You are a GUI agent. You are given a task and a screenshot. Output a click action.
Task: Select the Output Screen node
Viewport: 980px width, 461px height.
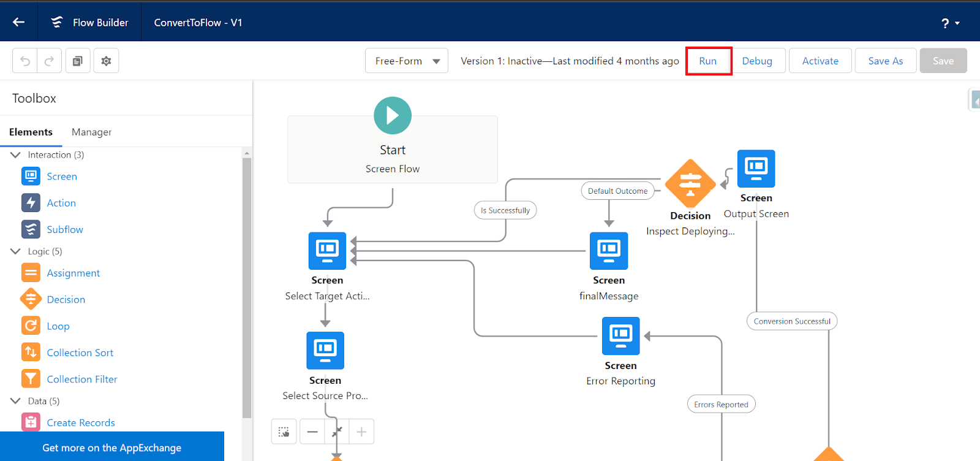[756, 169]
